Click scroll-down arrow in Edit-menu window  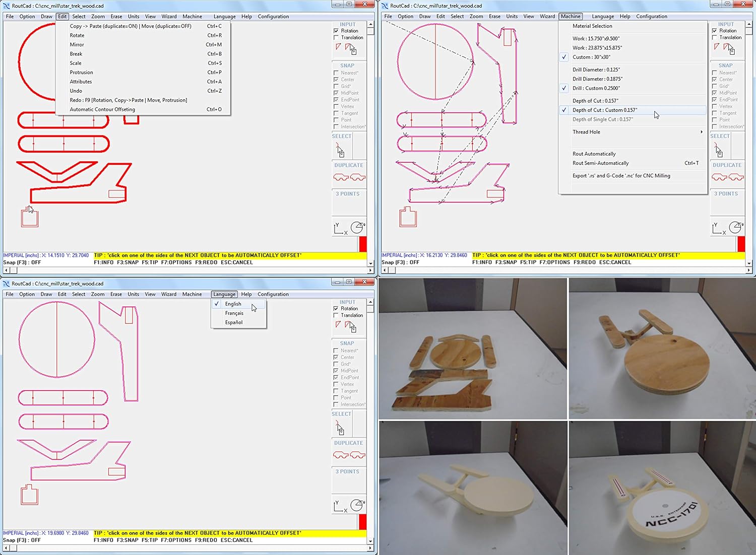[370, 263]
